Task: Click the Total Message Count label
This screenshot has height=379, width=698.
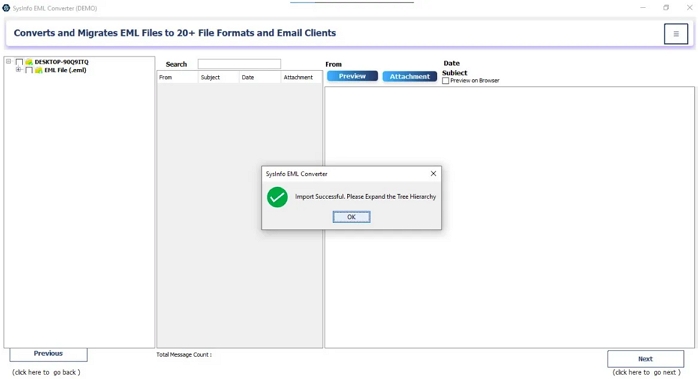Action: [184, 355]
